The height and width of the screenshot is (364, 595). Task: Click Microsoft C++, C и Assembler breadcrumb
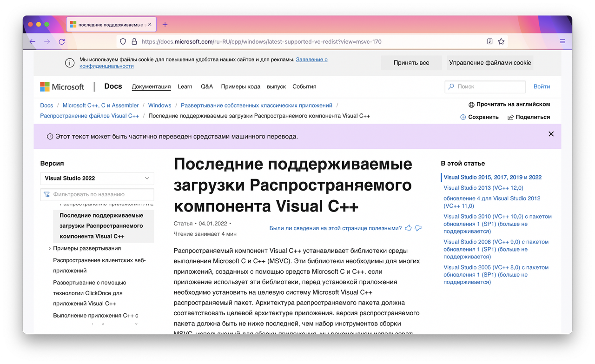(100, 106)
